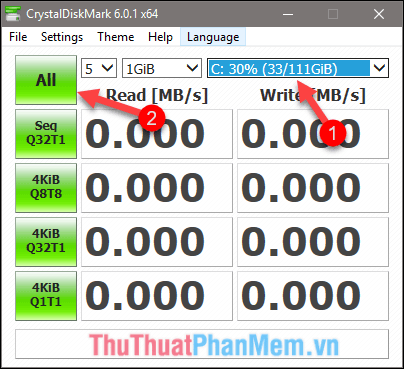Start the Seq Q32T1 test
404x369 pixels.
46,134
